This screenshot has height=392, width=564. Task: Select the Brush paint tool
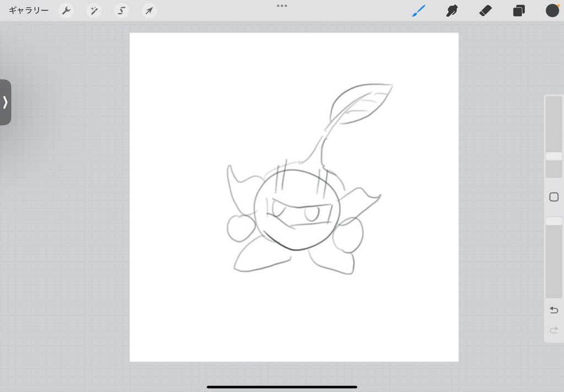pyautogui.click(x=419, y=11)
